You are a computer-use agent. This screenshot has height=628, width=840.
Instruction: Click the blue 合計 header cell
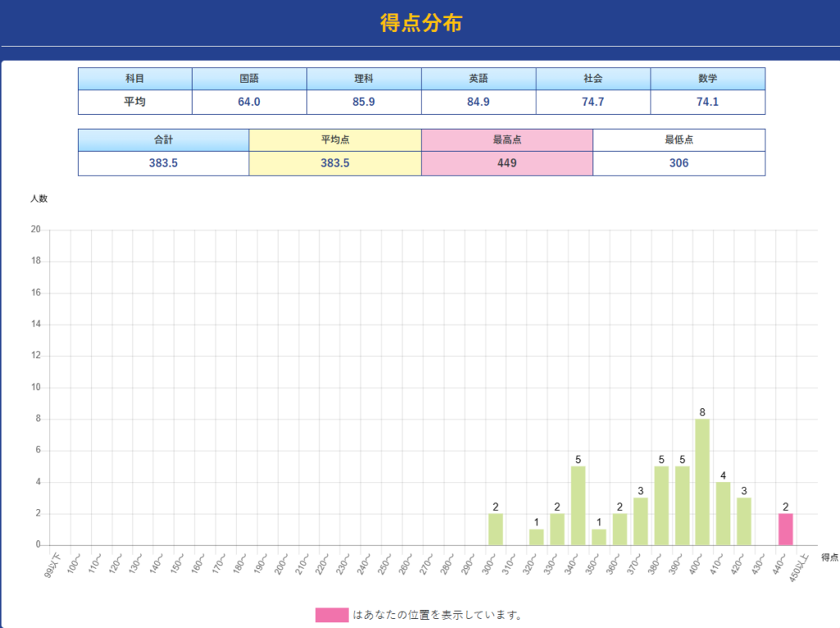[x=163, y=140]
